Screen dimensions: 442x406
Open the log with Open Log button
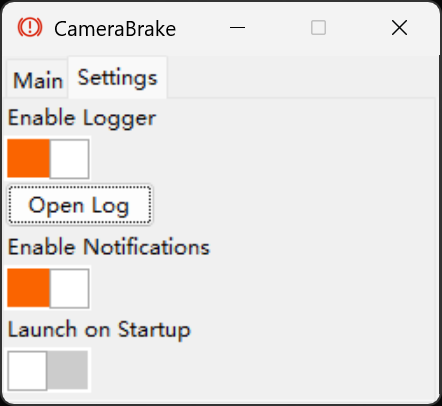(80, 205)
